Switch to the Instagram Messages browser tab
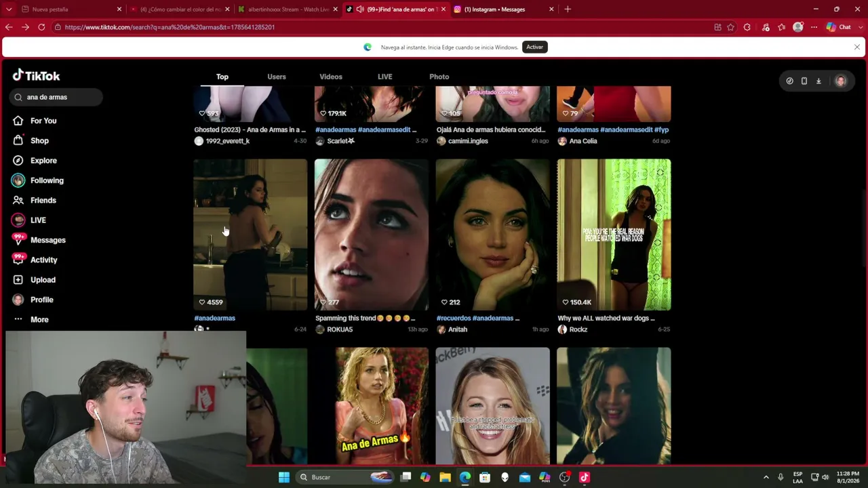This screenshot has width=868, height=488. pos(504,9)
